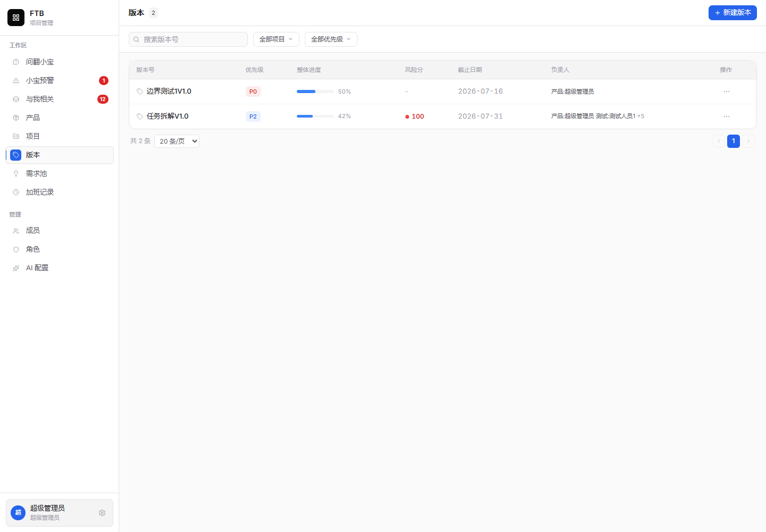This screenshot has width=766, height=532.
Task: Navigate to 项目 menu item
Action: 60,137
